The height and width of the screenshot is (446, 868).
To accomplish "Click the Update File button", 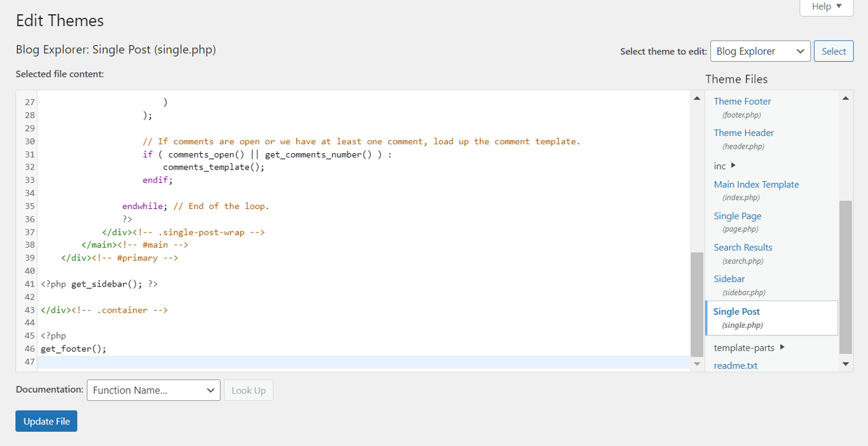I will point(46,421).
